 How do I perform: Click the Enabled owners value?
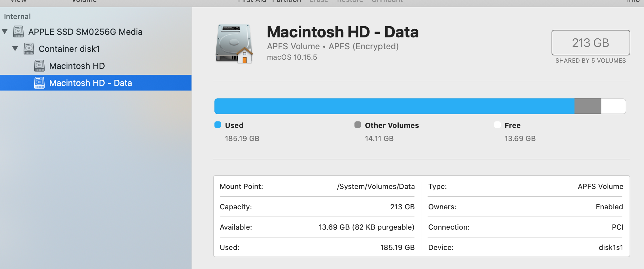click(609, 207)
